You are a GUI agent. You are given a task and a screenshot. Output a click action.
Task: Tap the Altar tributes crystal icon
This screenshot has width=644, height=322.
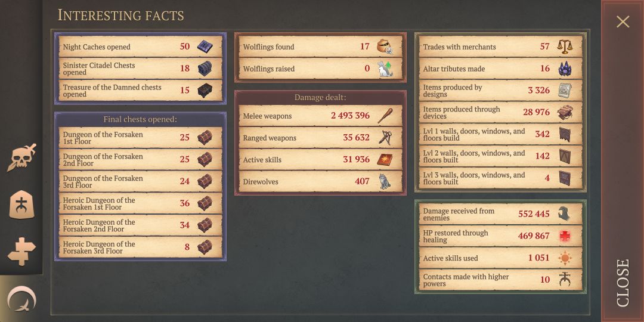[x=565, y=69]
